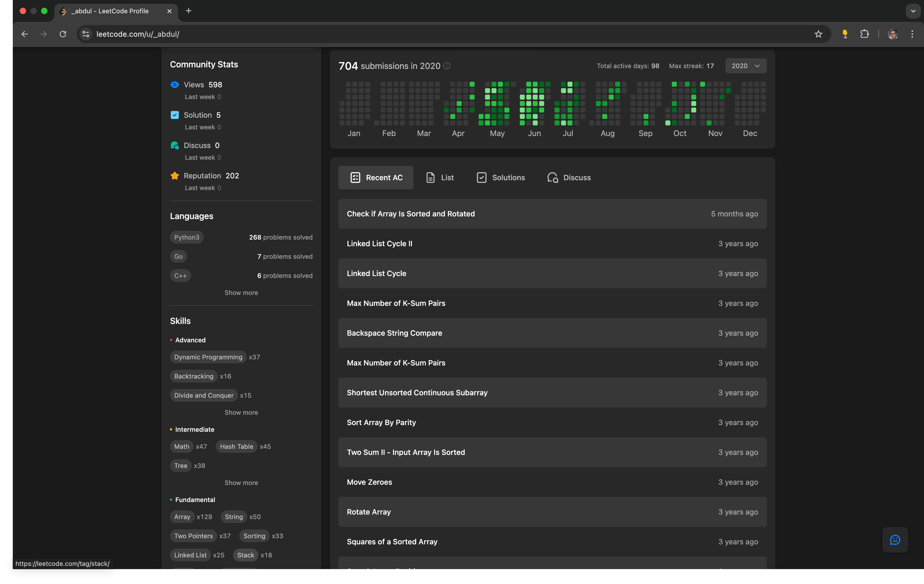Click the Dynamic Programming skill tag
Screen dimensions: 924x584
[208, 357]
